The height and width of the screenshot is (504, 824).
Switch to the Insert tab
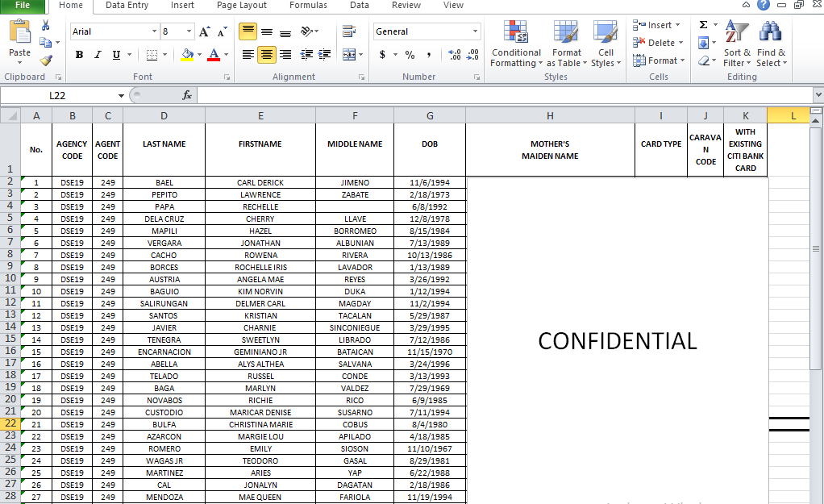tap(182, 6)
